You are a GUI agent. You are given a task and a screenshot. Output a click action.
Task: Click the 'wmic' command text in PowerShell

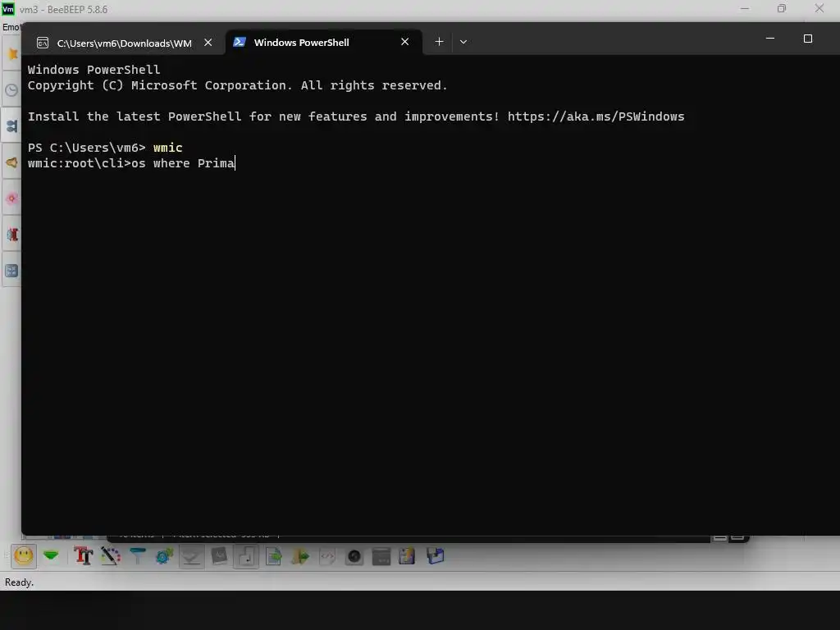click(x=167, y=148)
